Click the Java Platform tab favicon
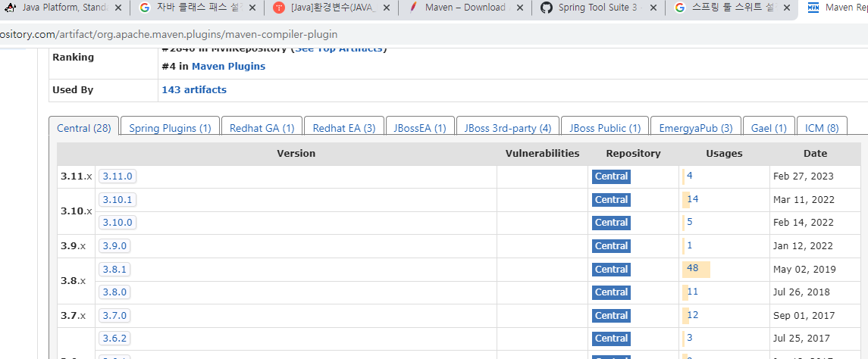868x359 pixels. [10, 8]
